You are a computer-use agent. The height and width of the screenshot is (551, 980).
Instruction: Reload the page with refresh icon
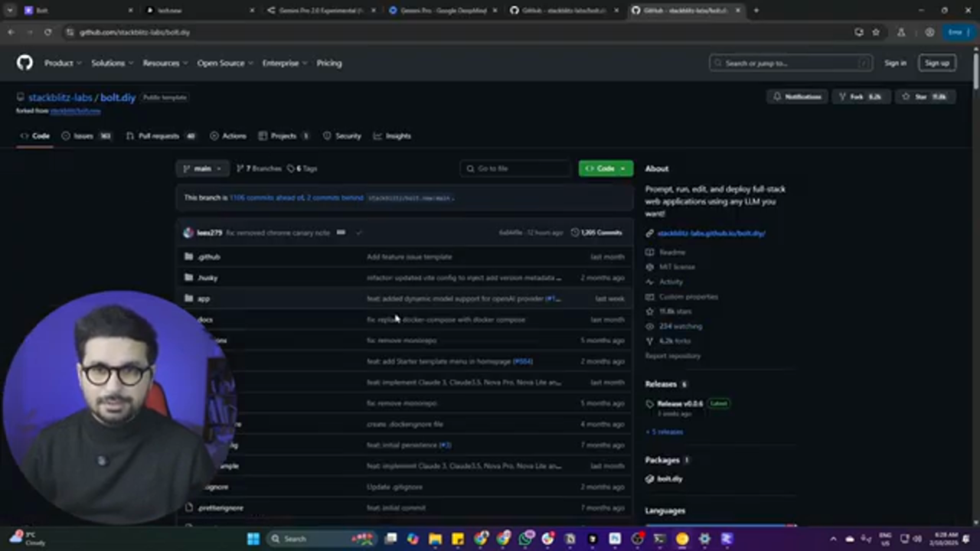tap(47, 32)
